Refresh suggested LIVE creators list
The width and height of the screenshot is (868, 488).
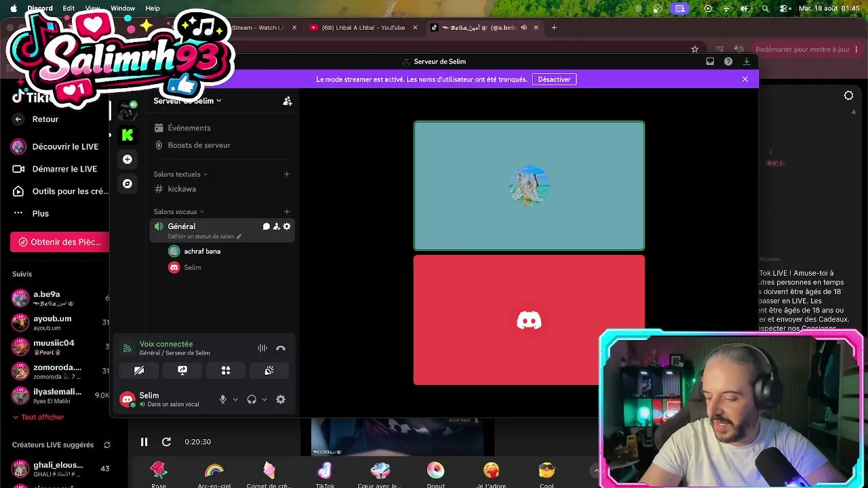[107, 445]
